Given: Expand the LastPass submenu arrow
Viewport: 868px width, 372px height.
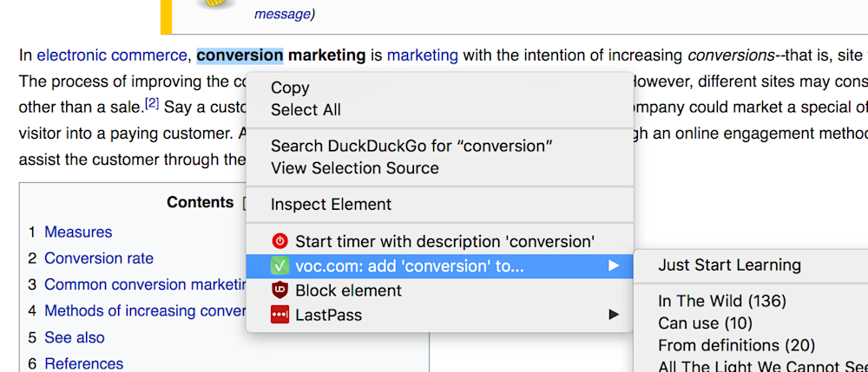Looking at the screenshot, I should tap(614, 315).
